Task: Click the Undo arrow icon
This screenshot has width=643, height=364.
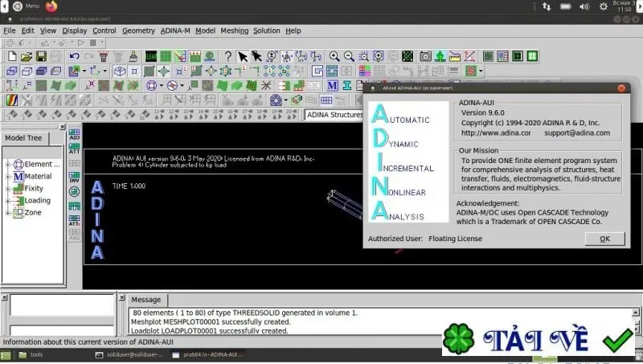Action: [x=74, y=56]
